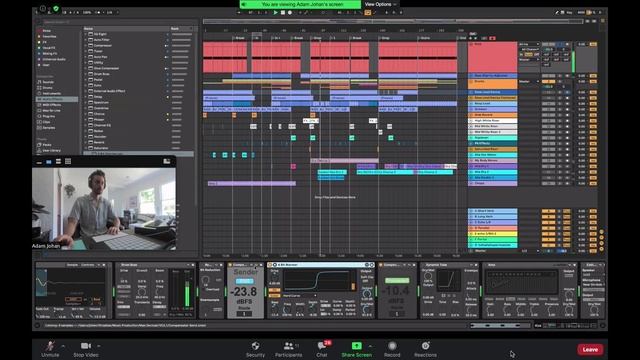
Task: Expand the Reverb folder in browser list
Action: tap(86, 142)
